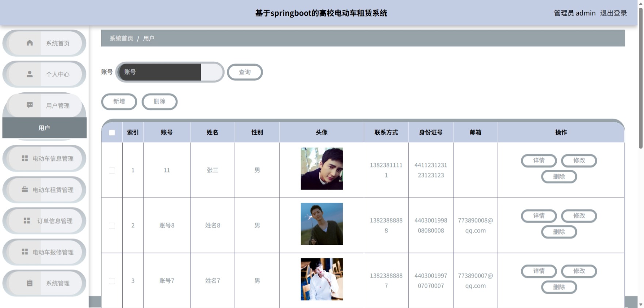This screenshot has width=644, height=308.
Task: Click email cell 773890008@qq.com
Action: coord(476,226)
